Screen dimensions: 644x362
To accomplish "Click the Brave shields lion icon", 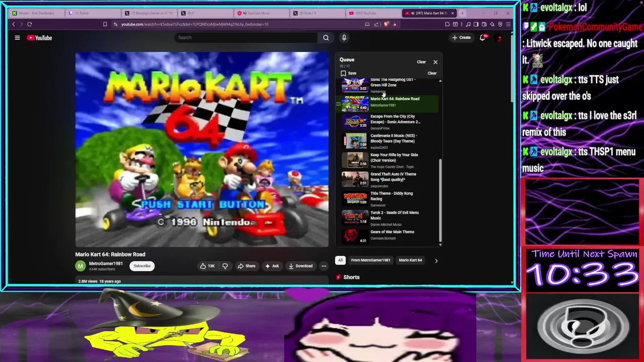I will pyautogui.click(x=386, y=24).
